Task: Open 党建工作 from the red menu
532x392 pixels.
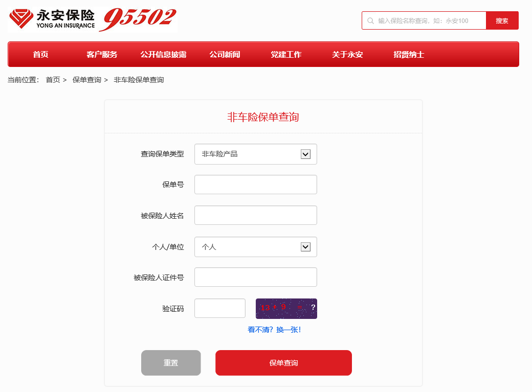Action: click(x=286, y=55)
